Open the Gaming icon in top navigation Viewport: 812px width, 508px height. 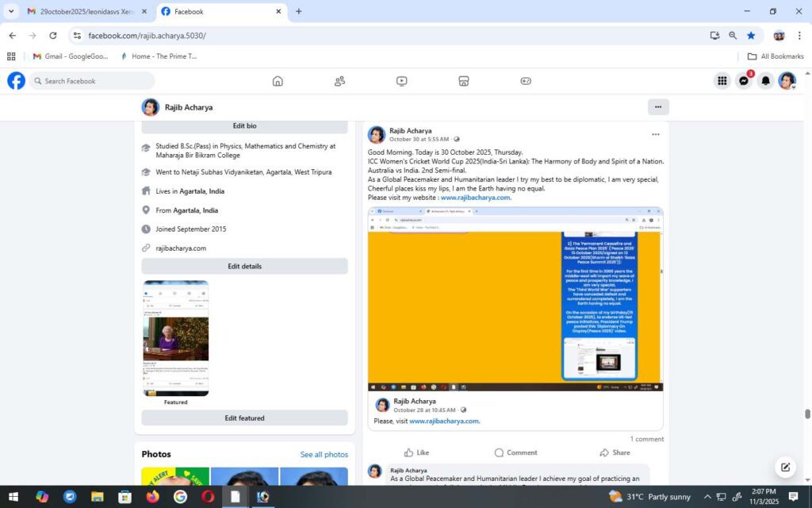click(526, 81)
